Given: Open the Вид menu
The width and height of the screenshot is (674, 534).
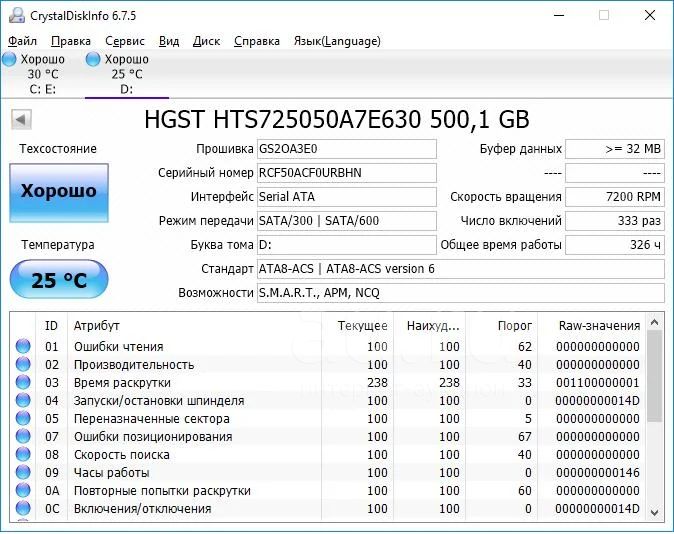Looking at the screenshot, I should (169, 41).
